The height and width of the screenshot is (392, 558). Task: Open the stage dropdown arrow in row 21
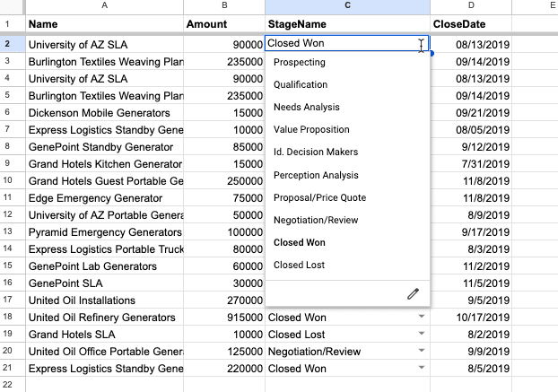(422, 368)
